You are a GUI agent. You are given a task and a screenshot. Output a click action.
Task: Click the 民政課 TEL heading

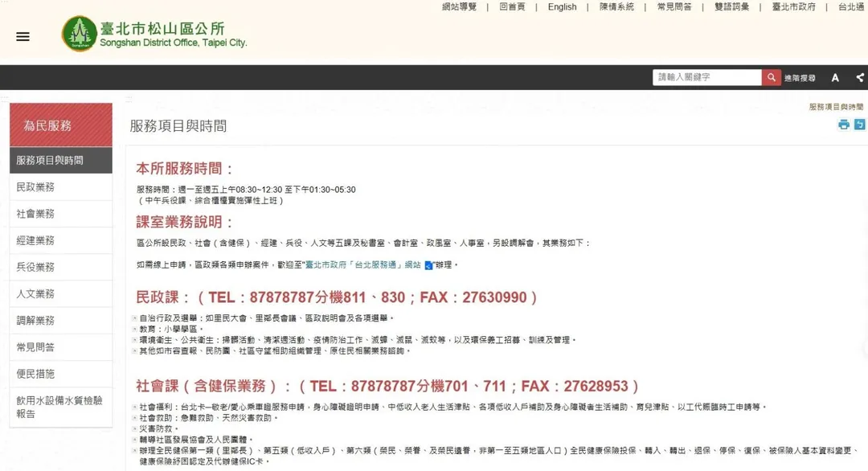coord(337,297)
